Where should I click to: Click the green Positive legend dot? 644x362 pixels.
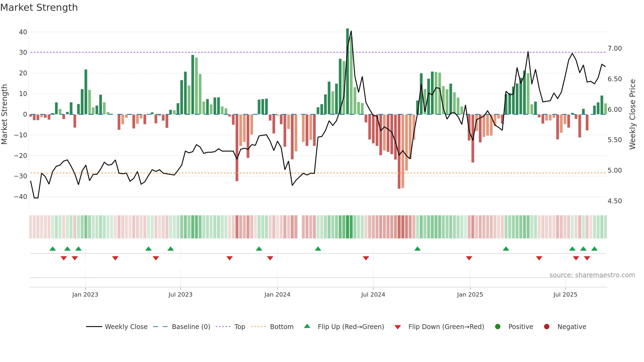497,327
